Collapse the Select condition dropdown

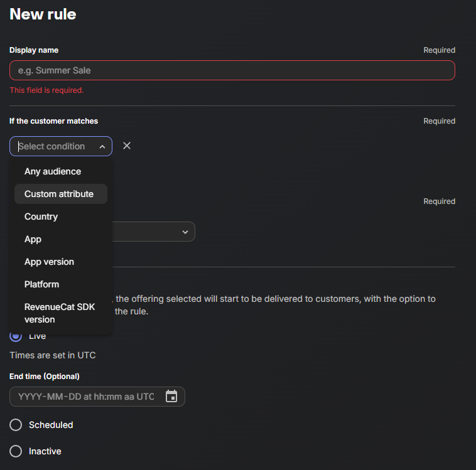pyautogui.click(x=102, y=147)
